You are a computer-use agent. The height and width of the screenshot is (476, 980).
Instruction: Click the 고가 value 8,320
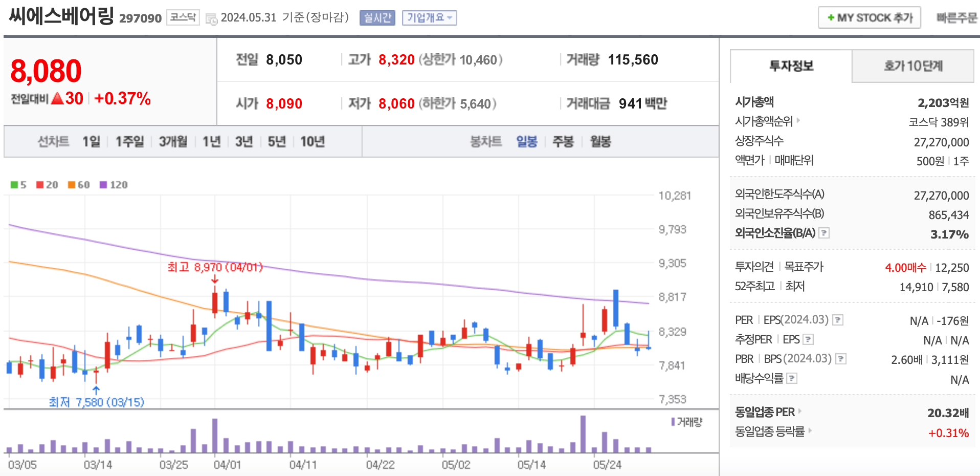pos(396,60)
